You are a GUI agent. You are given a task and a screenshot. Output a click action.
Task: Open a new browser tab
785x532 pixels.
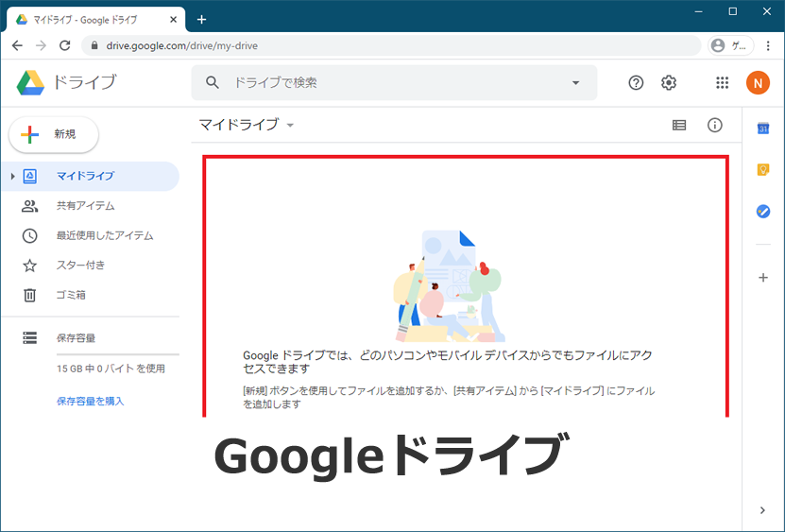(x=202, y=20)
